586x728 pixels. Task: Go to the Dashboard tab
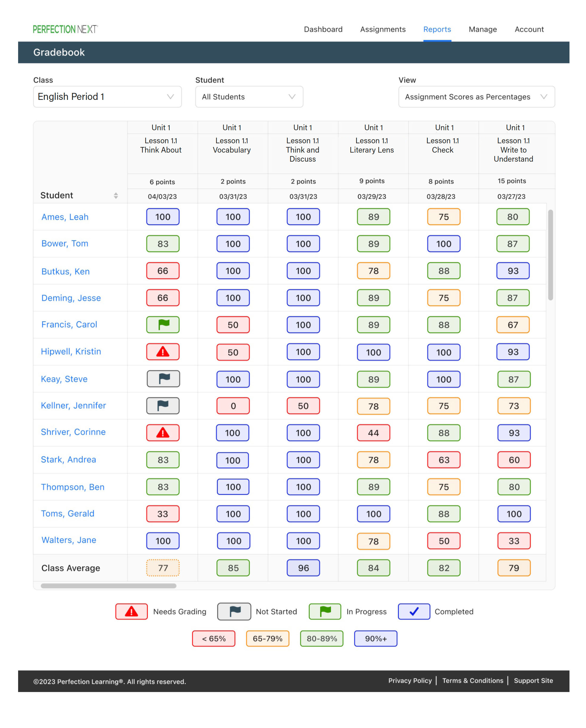pyautogui.click(x=323, y=29)
